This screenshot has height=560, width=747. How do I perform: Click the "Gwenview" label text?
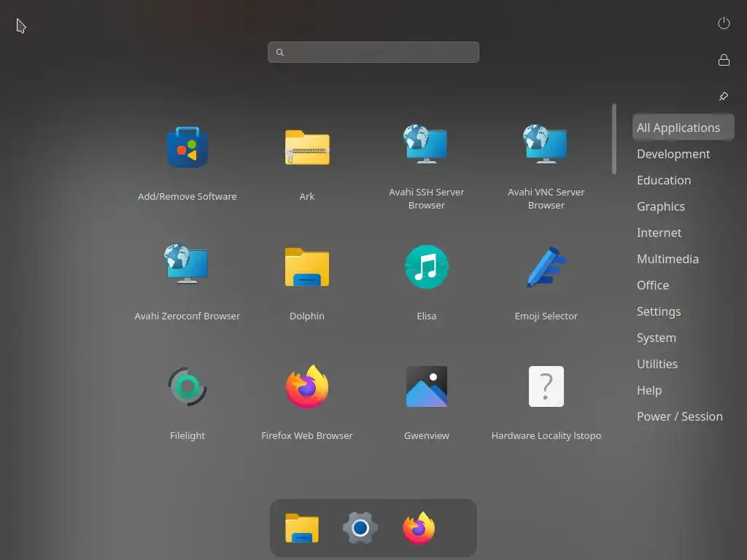click(x=426, y=435)
